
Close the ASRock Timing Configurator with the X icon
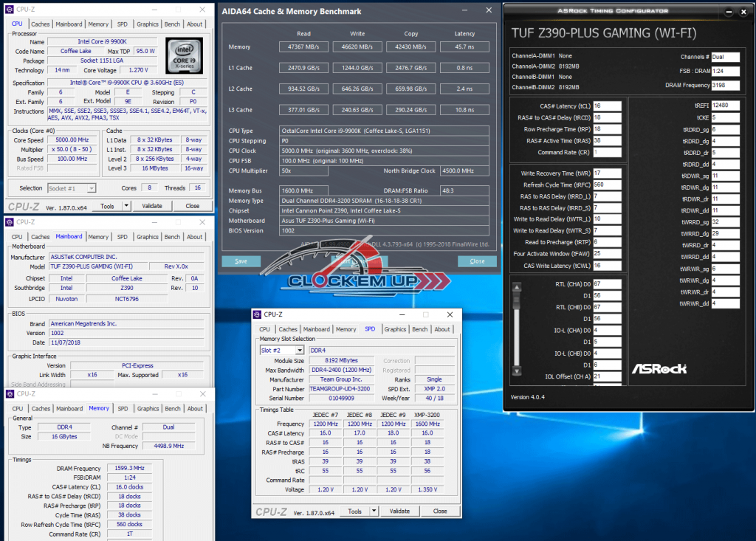[743, 13]
